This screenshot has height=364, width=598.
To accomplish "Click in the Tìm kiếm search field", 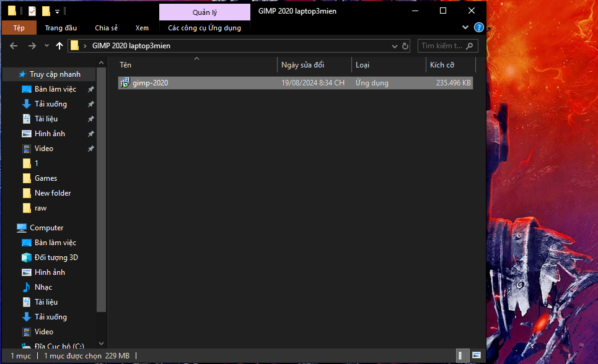I will click(x=441, y=46).
